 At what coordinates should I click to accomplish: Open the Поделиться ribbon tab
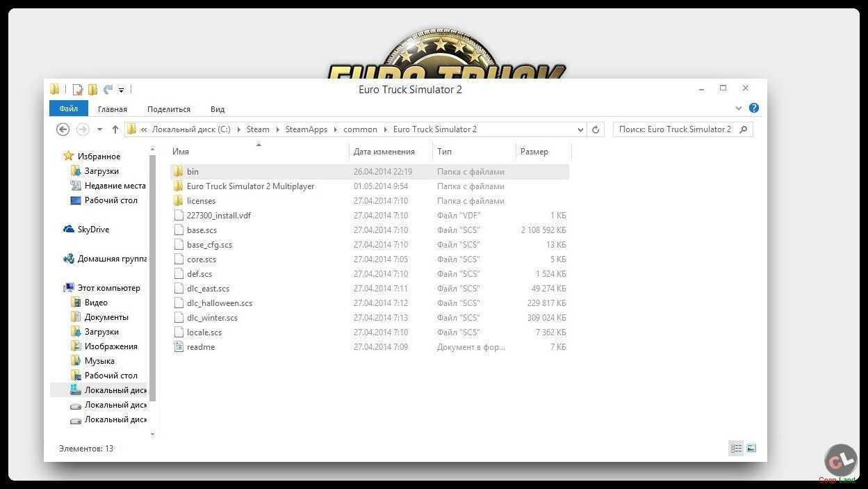tap(169, 109)
